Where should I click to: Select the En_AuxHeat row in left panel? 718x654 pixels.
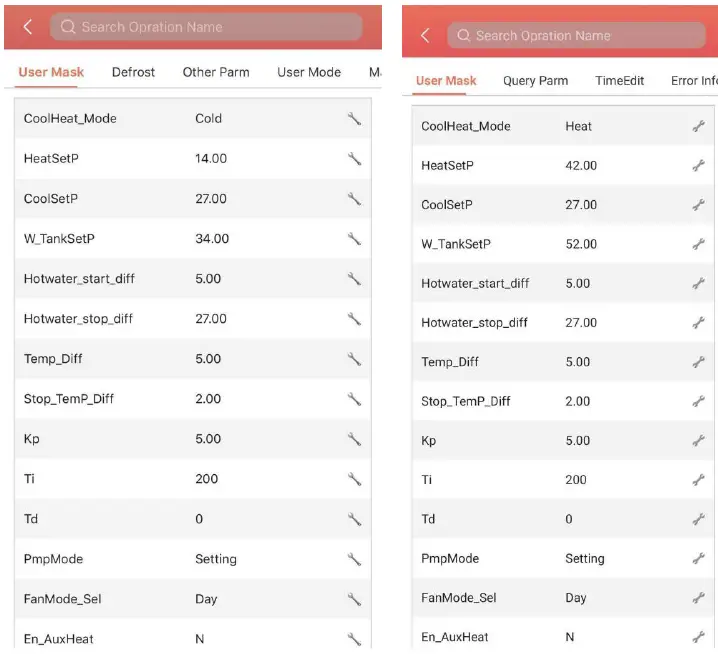[x=192, y=638]
